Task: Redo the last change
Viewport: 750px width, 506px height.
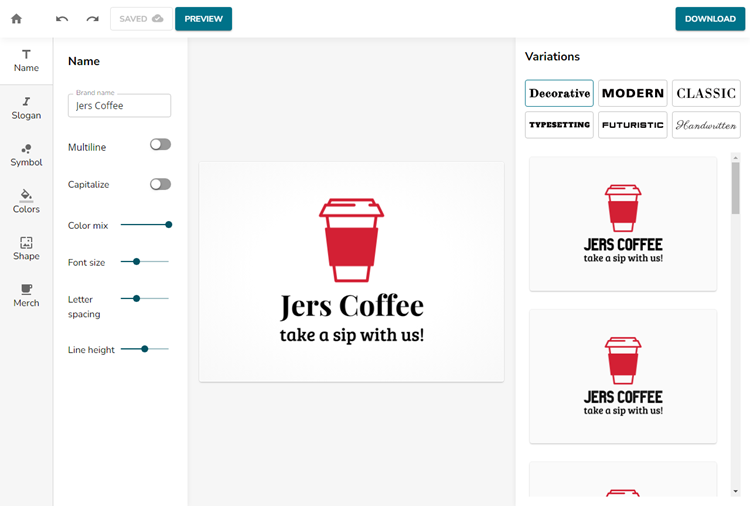Action: [x=92, y=19]
